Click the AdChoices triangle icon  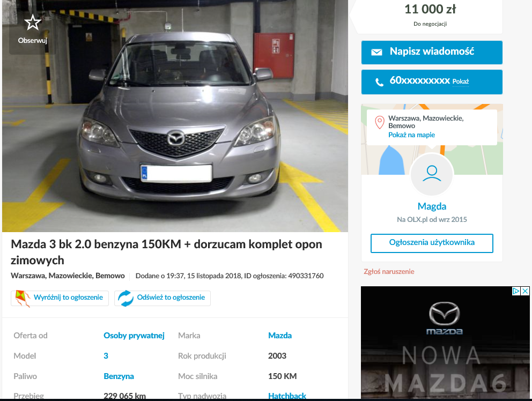[x=516, y=291]
